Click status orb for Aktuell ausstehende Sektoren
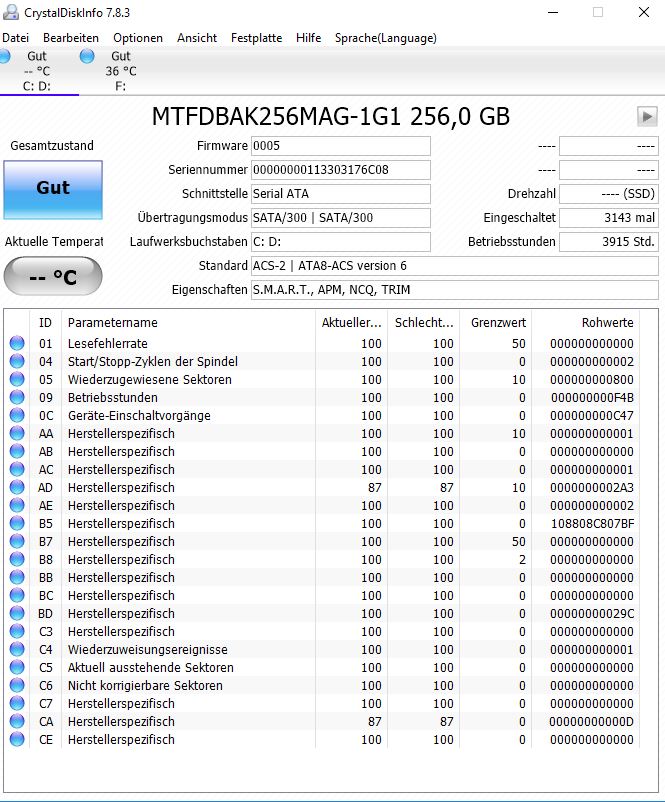This screenshot has height=802, width=665. 17,667
